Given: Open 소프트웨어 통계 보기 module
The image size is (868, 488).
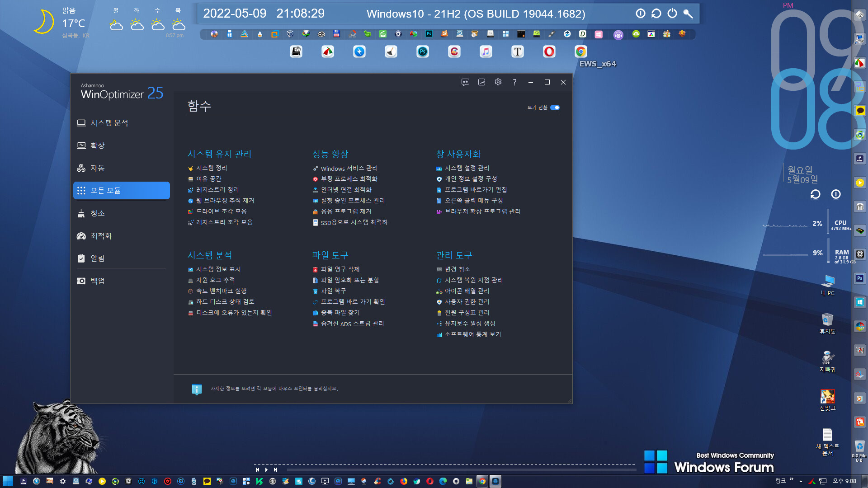Looking at the screenshot, I should tap(468, 334).
